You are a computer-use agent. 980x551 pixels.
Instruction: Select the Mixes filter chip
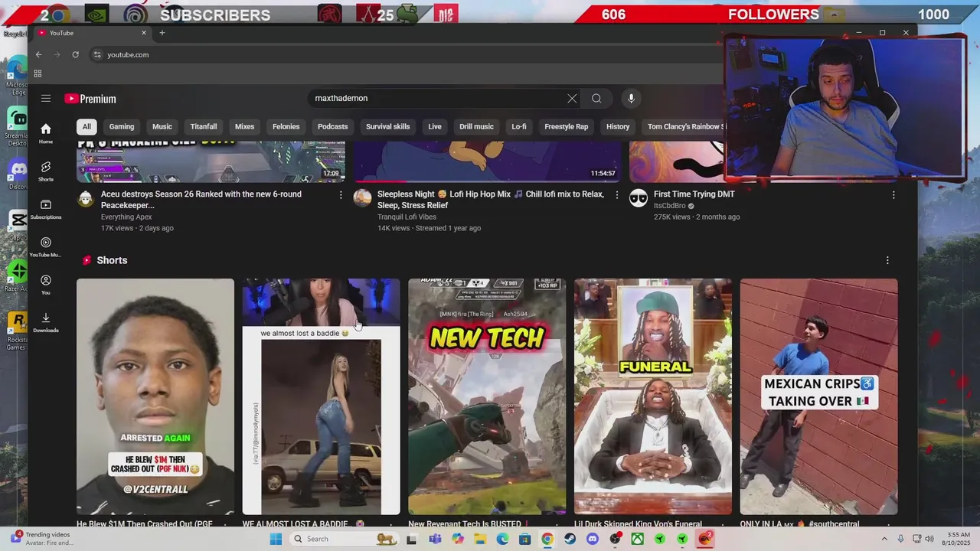click(x=244, y=126)
